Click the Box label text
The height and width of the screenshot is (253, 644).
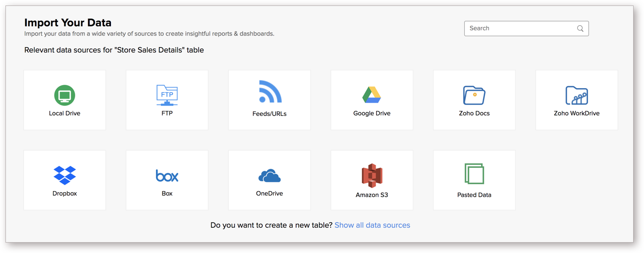click(167, 194)
